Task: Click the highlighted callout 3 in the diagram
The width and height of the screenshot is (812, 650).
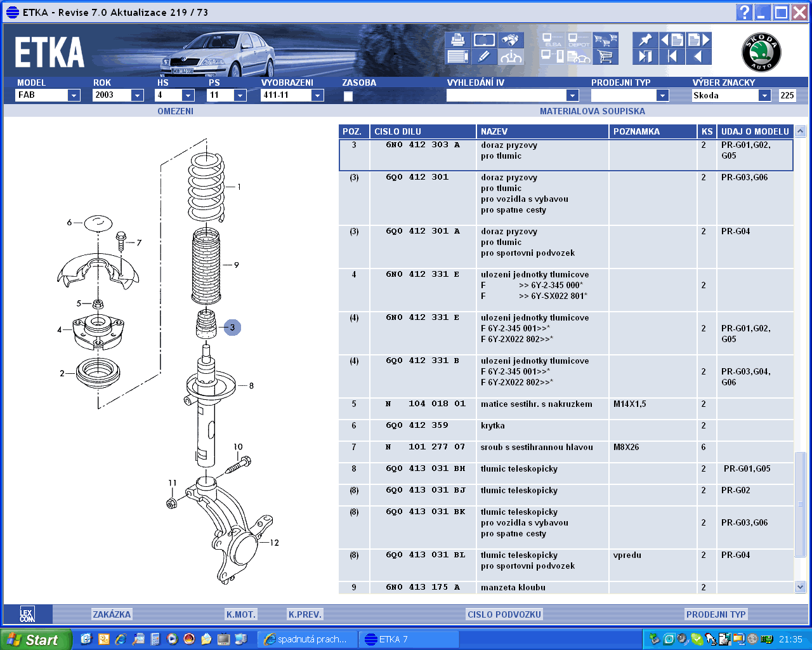Action: click(x=232, y=328)
